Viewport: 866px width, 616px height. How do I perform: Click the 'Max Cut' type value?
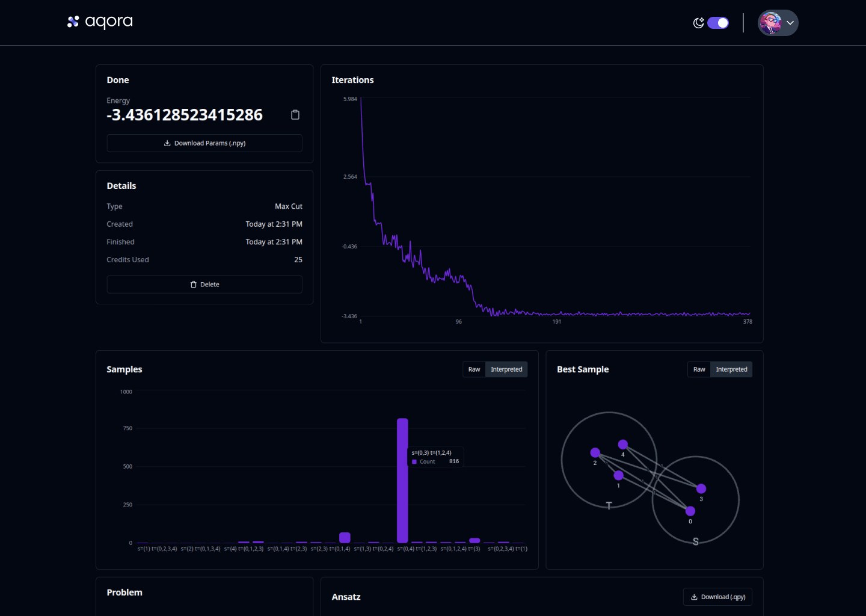289,206
